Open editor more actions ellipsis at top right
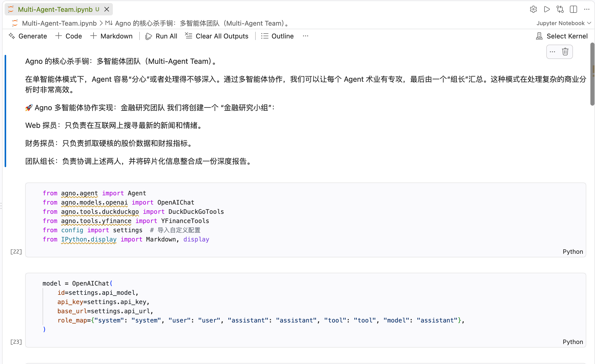The image size is (595, 364). click(x=587, y=9)
